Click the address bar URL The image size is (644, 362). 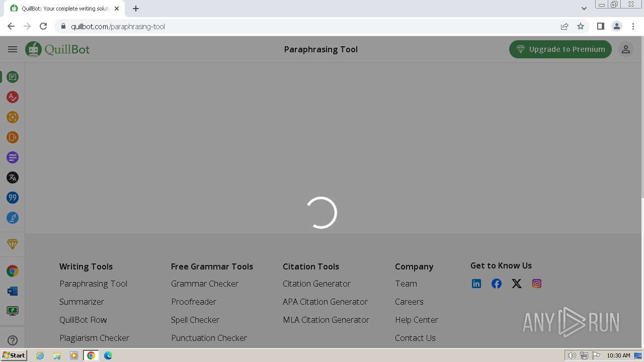coord(118,26)
